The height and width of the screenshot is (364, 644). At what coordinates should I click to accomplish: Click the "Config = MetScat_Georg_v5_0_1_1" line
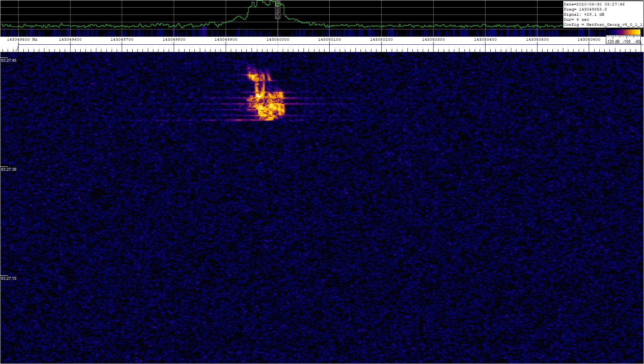pos(603,25)
